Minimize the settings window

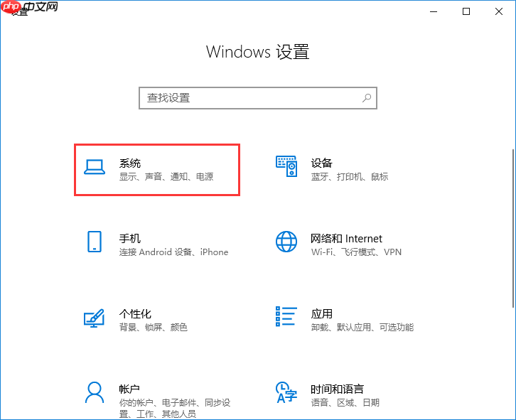434,11
